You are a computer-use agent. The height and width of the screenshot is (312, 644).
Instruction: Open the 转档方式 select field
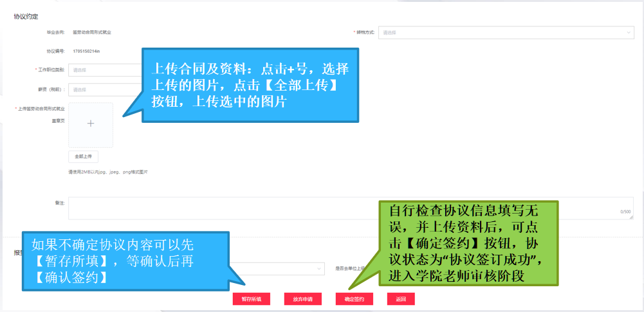pos(502,32)
